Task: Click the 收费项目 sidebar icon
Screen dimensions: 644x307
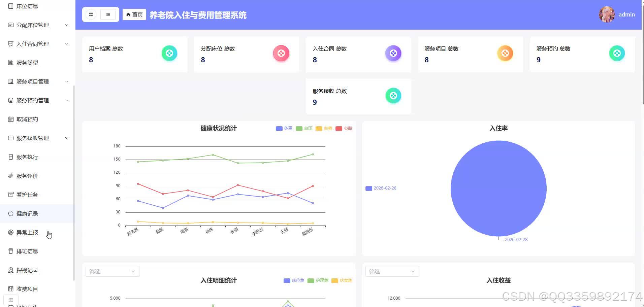Action: coord(11,289)
